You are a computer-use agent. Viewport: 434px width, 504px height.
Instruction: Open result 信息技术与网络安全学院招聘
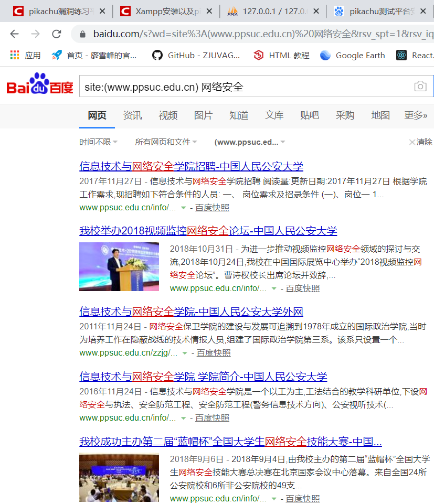191,166
